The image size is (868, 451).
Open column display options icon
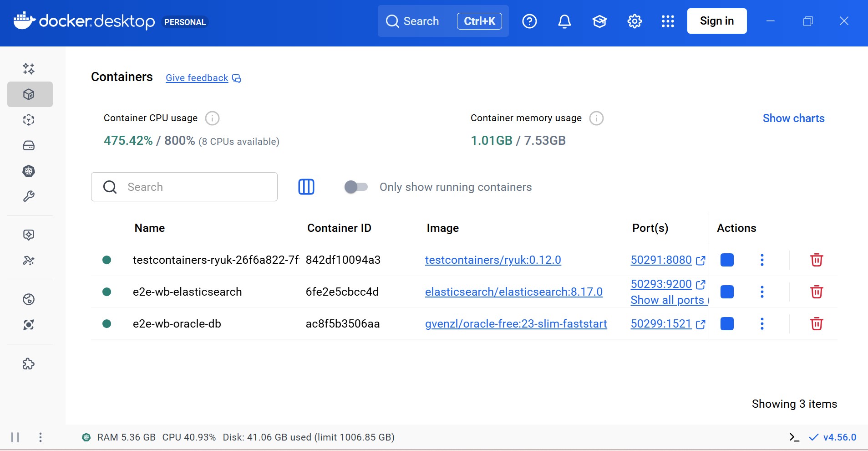pyautogui.click(x=306, y=187)
